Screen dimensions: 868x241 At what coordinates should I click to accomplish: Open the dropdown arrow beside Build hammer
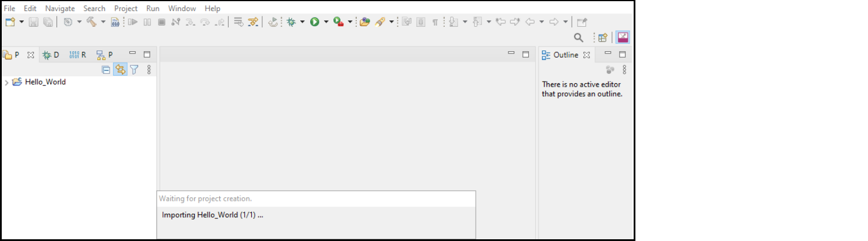pyautogui.click(x=103, y=22)
